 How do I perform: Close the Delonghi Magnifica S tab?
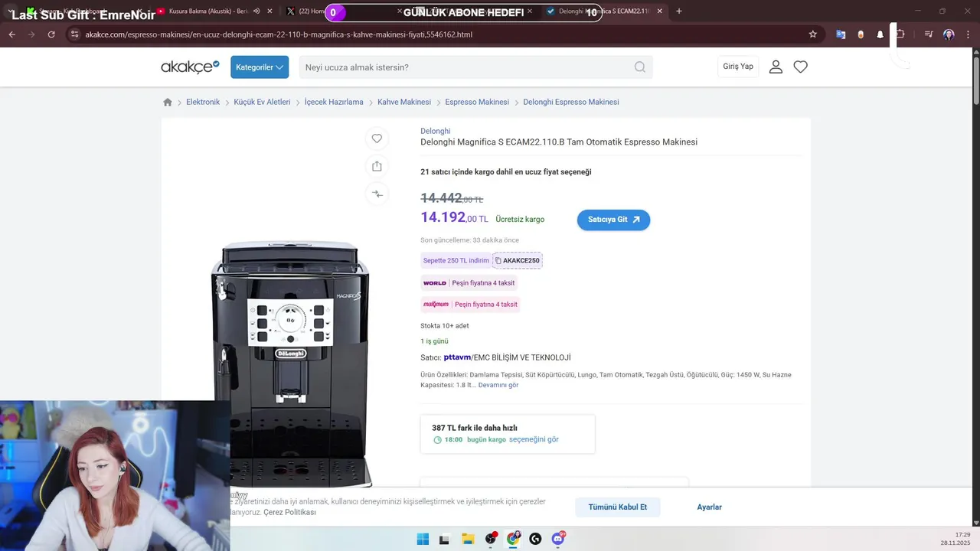tap(659, 11)
